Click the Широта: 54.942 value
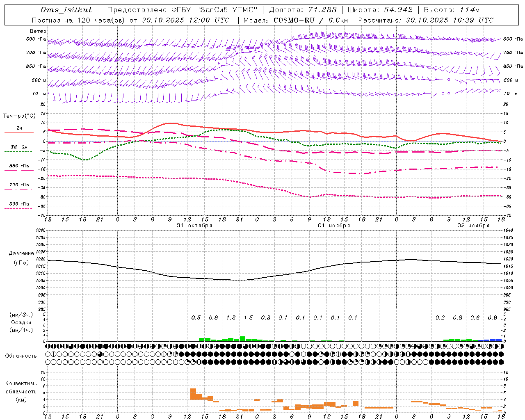The width and height of the screenshot is (525, 420). tap(380, 10)
